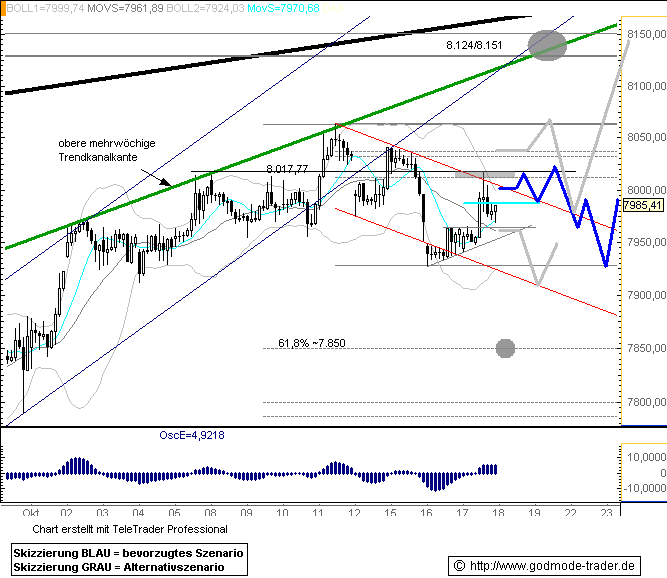Click the Okt month label on the time axis

31,512
